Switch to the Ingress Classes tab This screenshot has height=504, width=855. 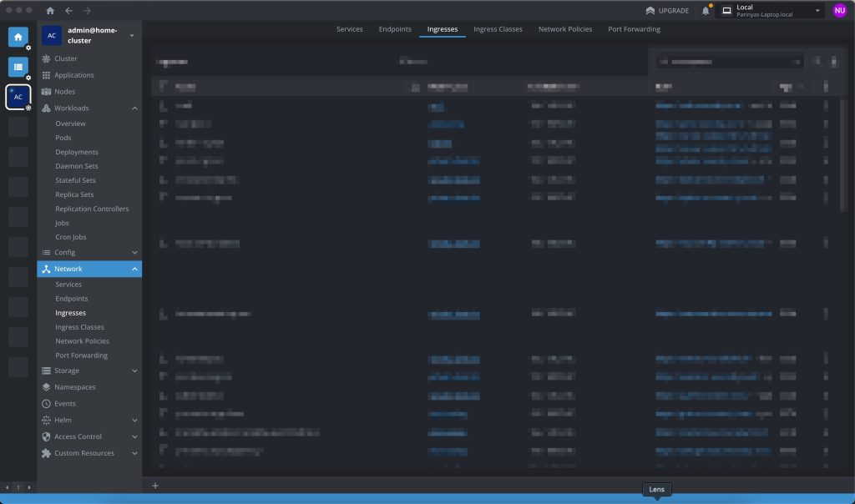pyautogui.click(x=498, y=29)
